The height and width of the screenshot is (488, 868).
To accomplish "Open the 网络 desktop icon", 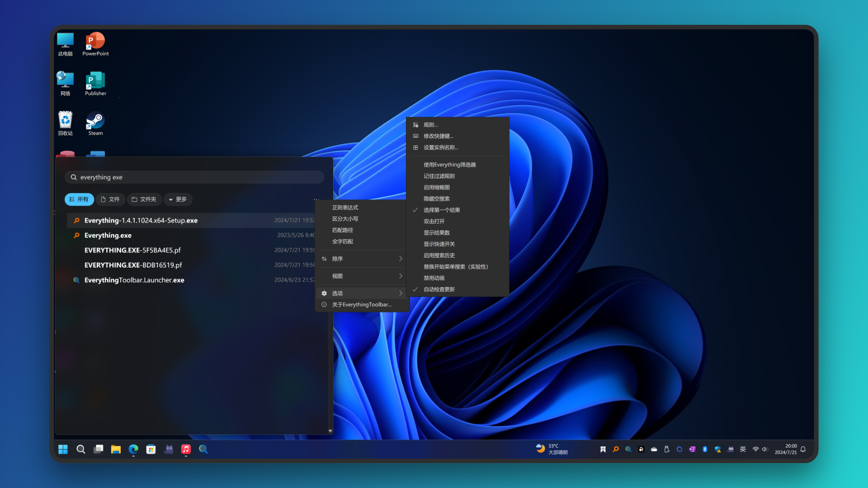I will [65, 84].
